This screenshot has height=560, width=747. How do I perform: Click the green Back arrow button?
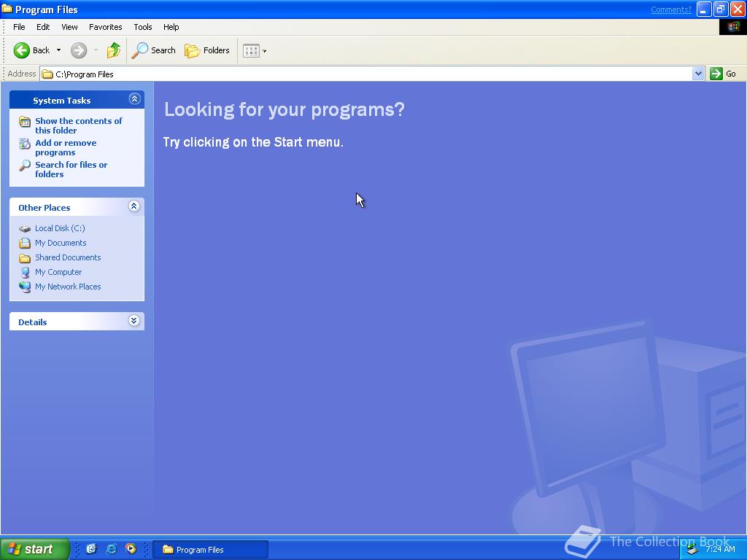pyautogui.click(x=21, y=50)
